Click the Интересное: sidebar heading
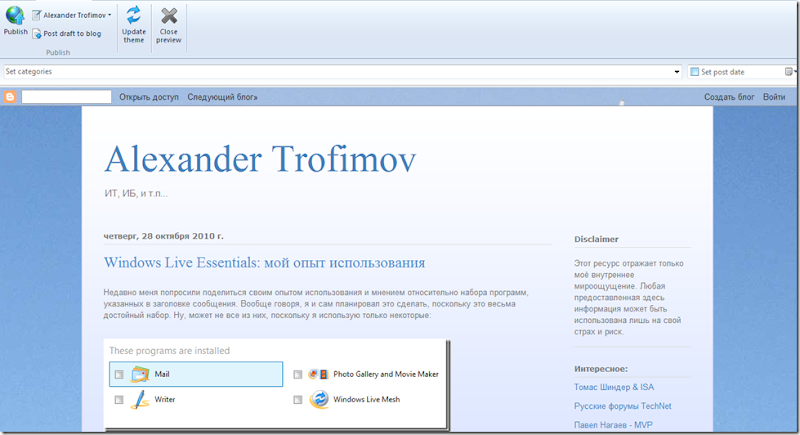The width and height of the screenshot is (800, 435). (601, 369)
